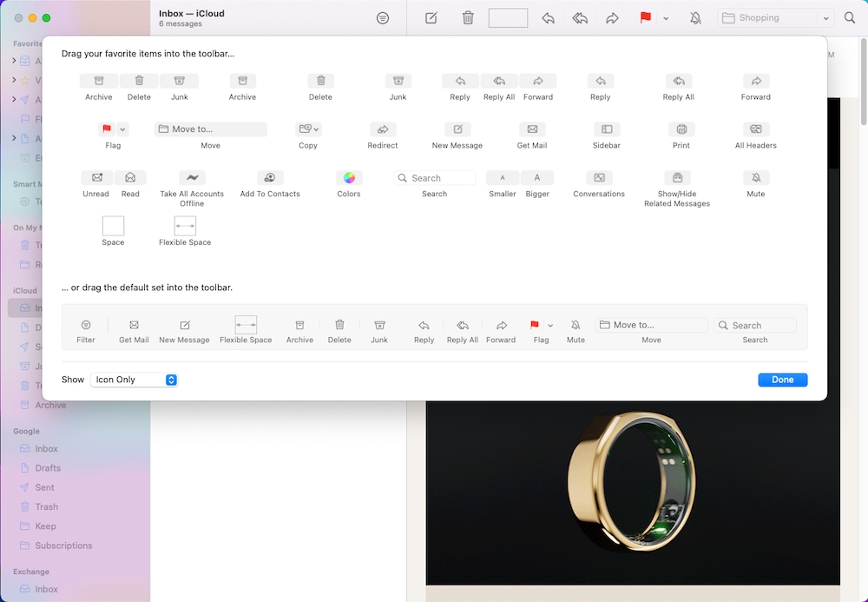Select the Sidebar toggle icon
This screenshot has height=602, width=868.
(x=605, y=129)
